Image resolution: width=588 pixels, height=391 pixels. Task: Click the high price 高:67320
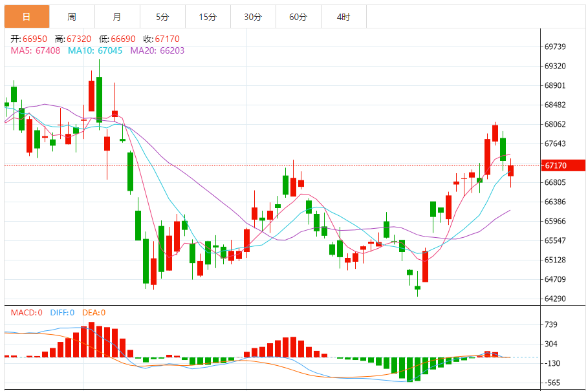click(73, 39)
